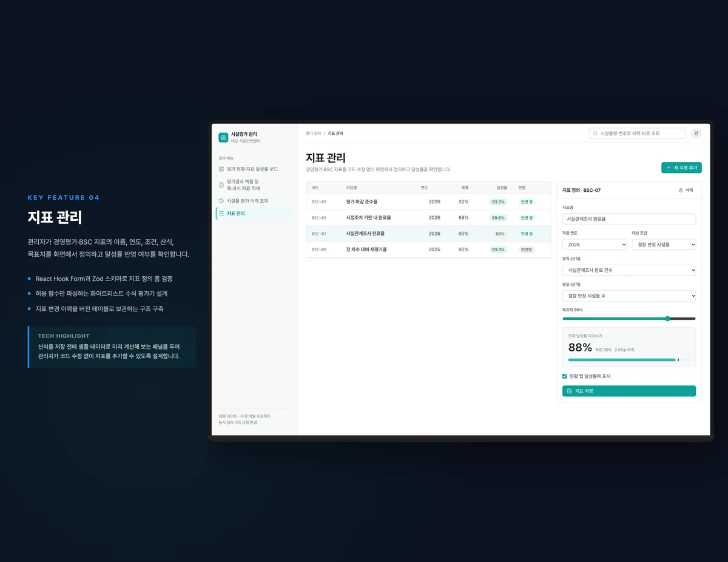
Task: Click the document icon beside 평가결과 엑셀 등록
Action: pyautogui.click(x=221, y=185)
